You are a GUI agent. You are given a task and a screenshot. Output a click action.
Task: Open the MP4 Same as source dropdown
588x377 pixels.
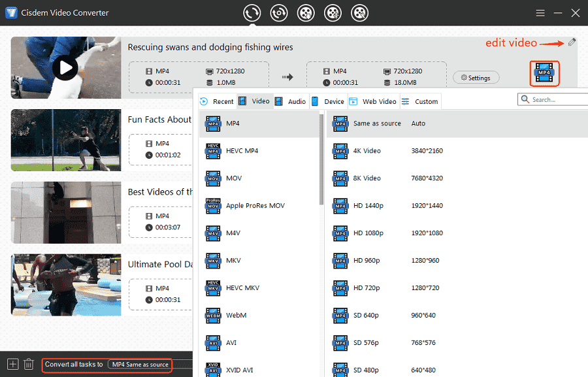click(140, 364)
